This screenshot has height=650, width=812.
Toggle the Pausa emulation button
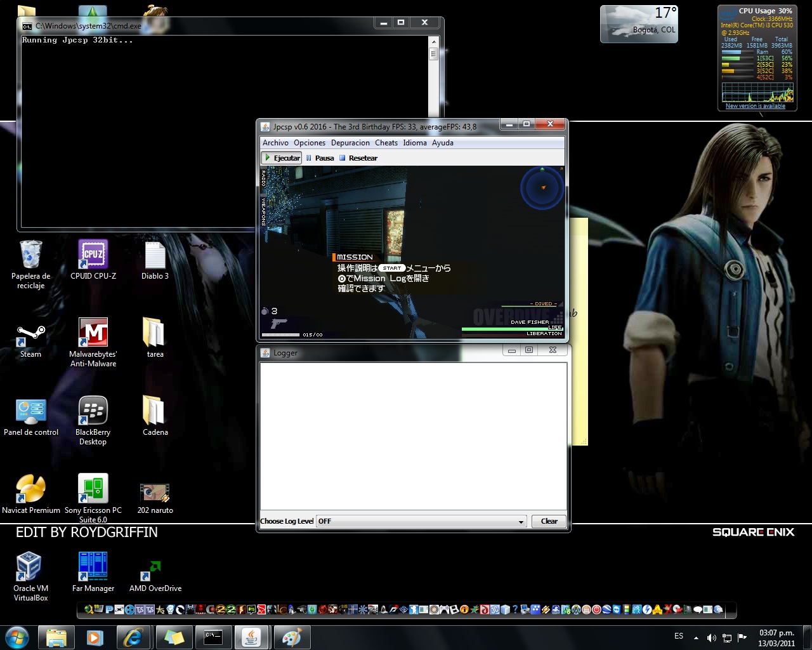point(320,158)
